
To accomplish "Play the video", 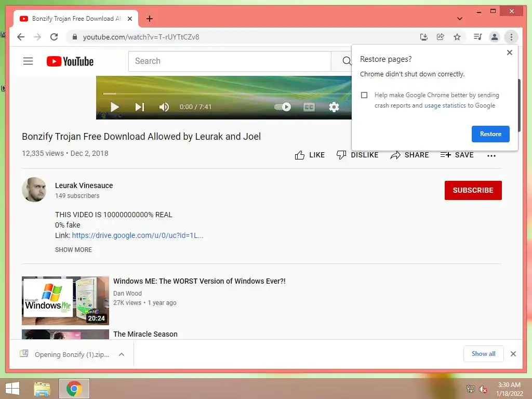I will 115,107.
